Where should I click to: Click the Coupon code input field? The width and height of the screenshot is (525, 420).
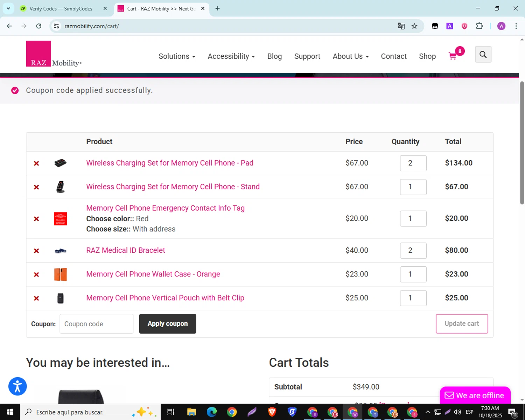pyautogui.click(x=96, y=324)
